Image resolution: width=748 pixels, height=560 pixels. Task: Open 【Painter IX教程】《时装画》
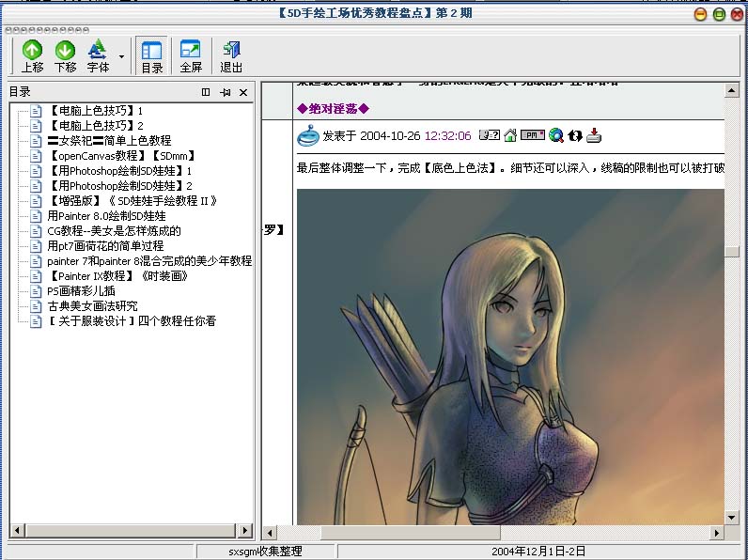point(117,275)
